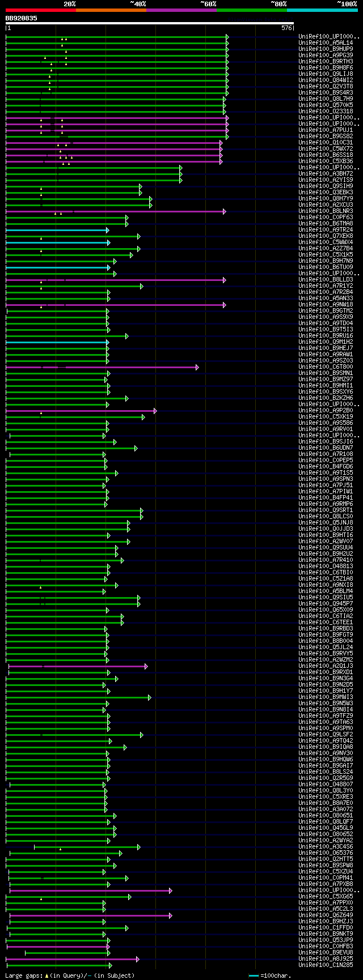This screenshot has width=363, height=980.
Task: Open hit UniRef100_B9RTH3
Action: click(326, 62)
